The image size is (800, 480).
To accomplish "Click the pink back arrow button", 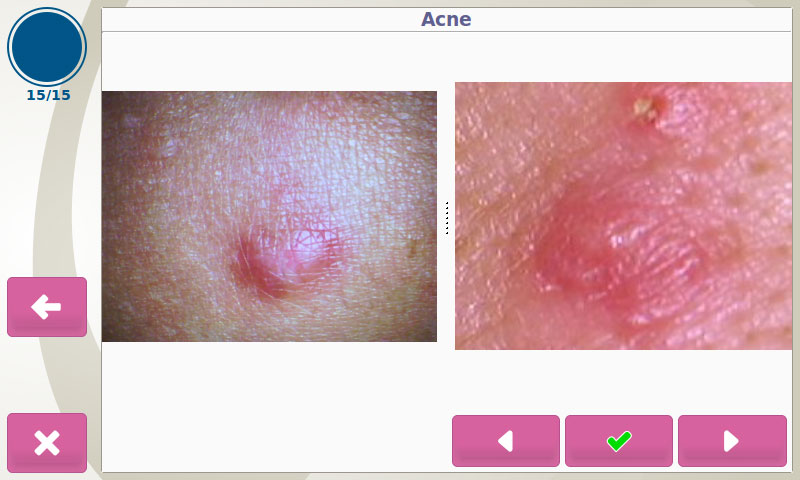I will (x=47, y=307).
